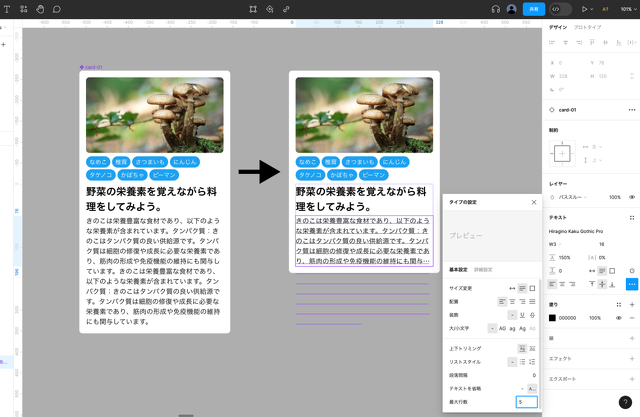This screenshot has height=417, width=640.
Task: Open type settings with blue more-options button
Action: 631,284
